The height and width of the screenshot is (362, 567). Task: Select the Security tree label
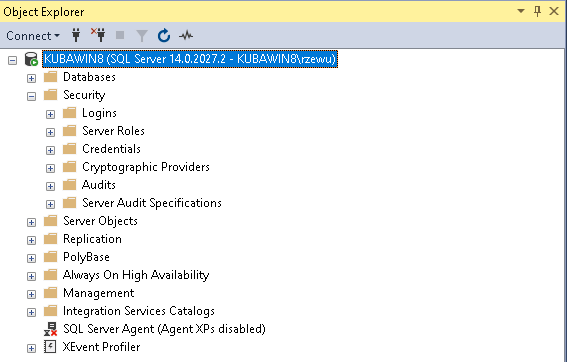[84, 95]
